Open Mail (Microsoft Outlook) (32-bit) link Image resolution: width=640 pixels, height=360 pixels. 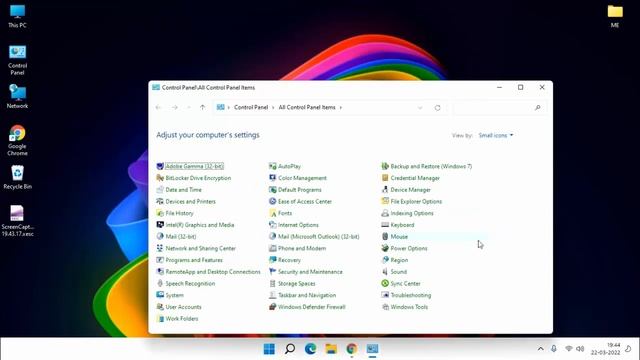(x=319, y=237)
